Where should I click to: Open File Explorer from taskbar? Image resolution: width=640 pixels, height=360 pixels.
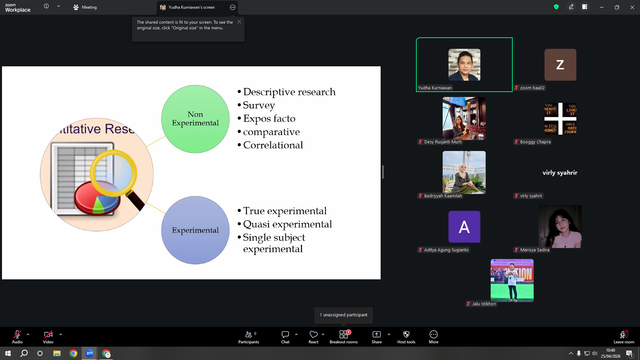point(57,353)
